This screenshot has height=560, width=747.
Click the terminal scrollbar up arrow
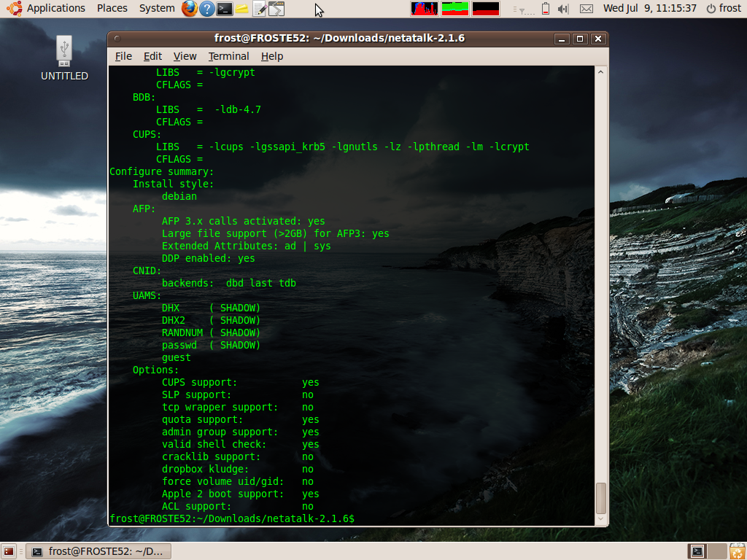601,72
